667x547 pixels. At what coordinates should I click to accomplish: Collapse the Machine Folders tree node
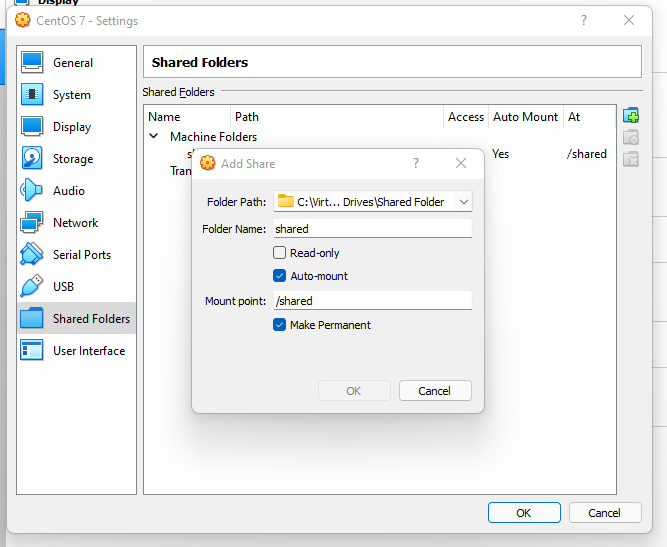pyautogui.click(x=154, y=137)
